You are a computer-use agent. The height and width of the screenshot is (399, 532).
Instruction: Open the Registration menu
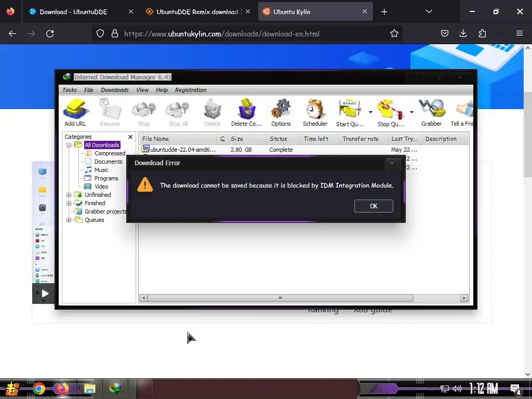click(x=191, y=90)
